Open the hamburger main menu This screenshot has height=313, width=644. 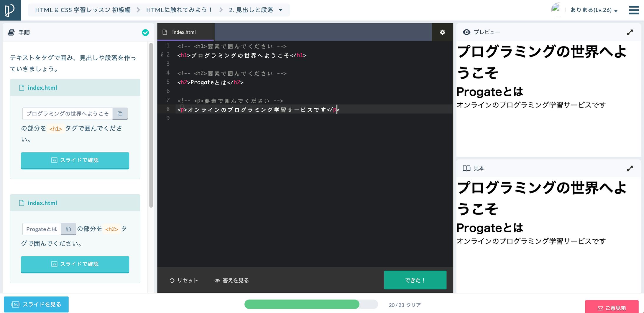coord(634,10)
